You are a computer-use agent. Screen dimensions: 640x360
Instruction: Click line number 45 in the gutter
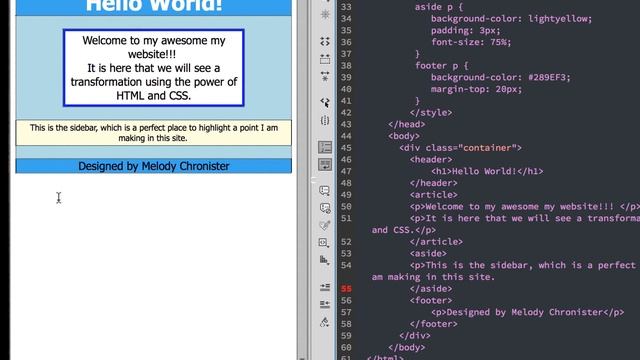click(x=346, y=148)
